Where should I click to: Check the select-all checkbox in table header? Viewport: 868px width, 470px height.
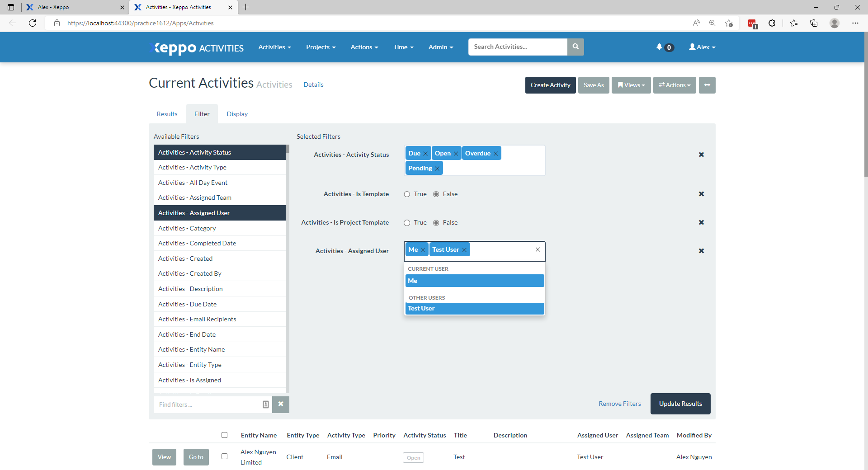224,435
